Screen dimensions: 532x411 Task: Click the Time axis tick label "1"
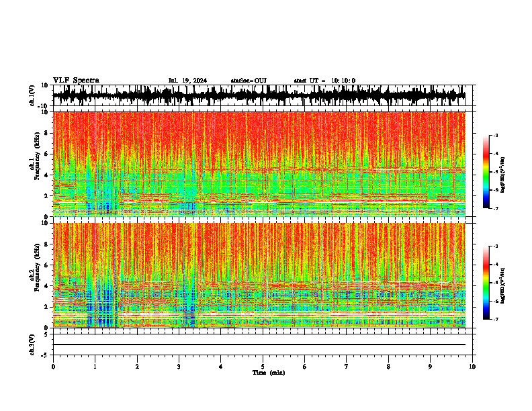click(x=95, y=367)
